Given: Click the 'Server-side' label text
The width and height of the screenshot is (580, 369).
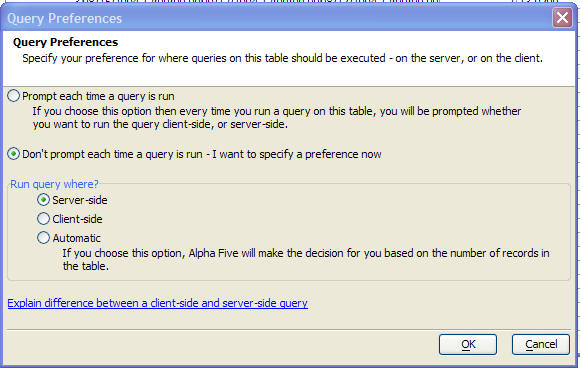Looking at the screenshot, I should [x=80, y=200].
